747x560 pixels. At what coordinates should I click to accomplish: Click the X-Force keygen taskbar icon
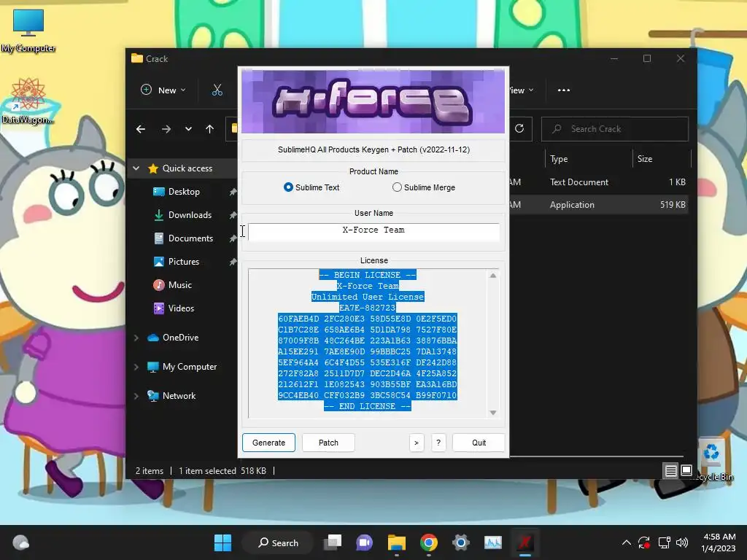(x=525, y=542)
